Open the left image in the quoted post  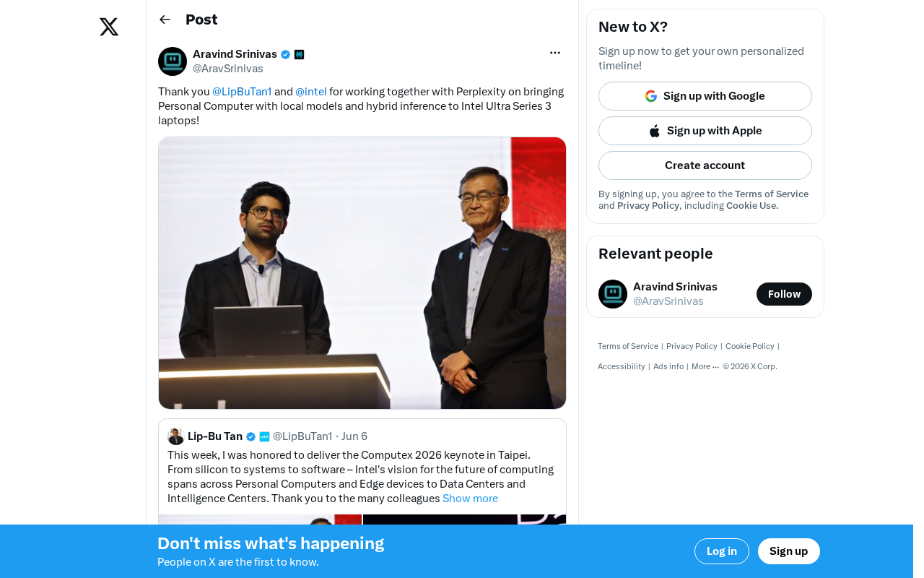pos(260,519)
